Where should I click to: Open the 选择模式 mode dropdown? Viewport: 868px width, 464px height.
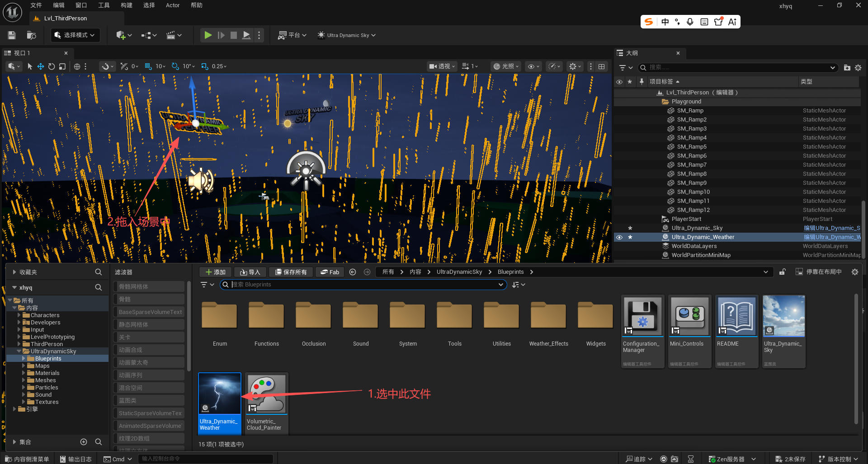tap(75, 35)
